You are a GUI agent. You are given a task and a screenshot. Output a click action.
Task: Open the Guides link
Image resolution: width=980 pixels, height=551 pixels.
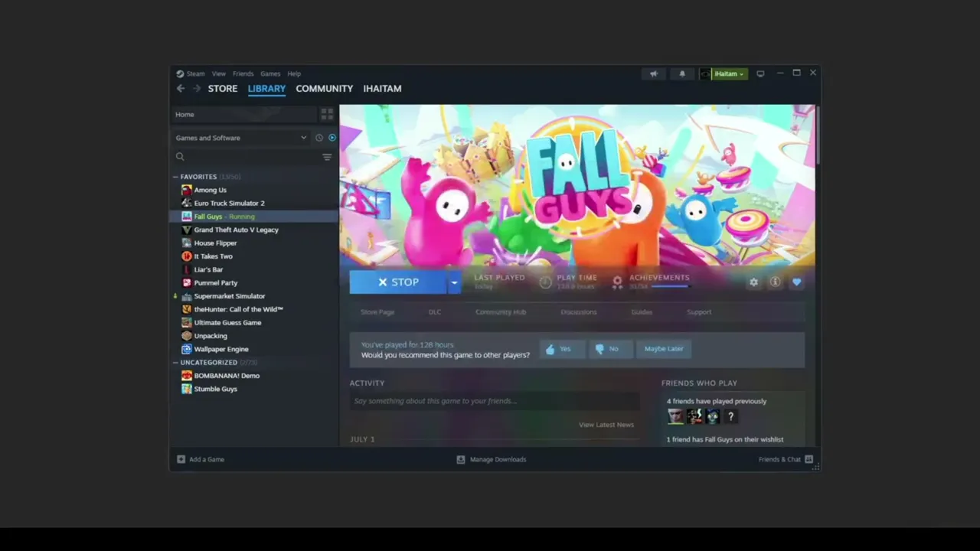click(642, 312)
